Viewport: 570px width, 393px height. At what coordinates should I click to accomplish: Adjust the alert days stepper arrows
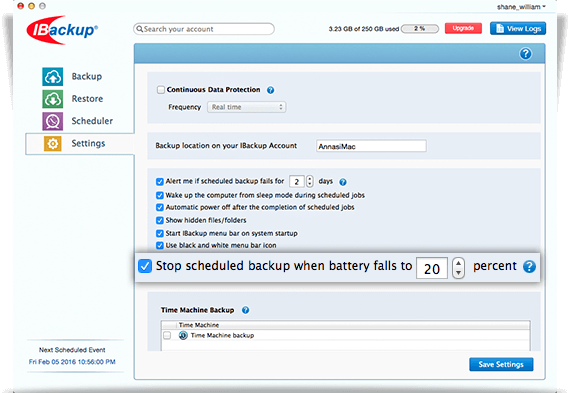click(310, 181)
